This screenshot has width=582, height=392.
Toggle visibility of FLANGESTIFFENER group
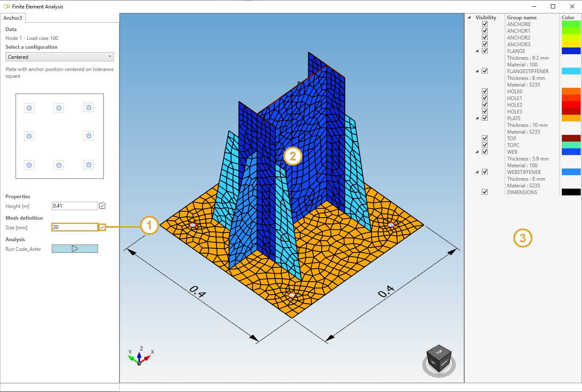tap(485, 71)
